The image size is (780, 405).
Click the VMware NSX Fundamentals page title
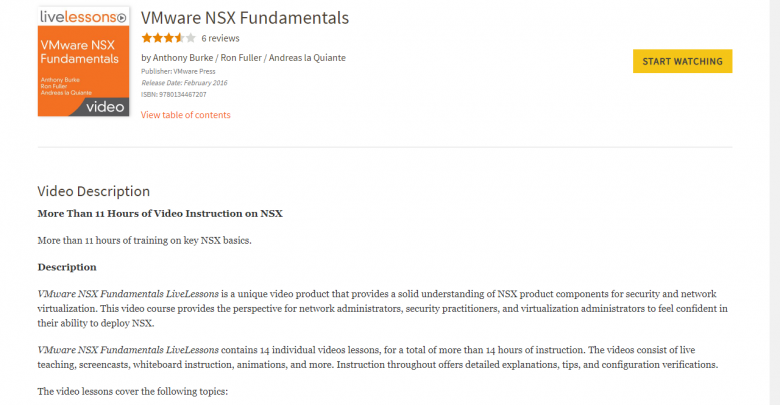[x=245, y=18]
